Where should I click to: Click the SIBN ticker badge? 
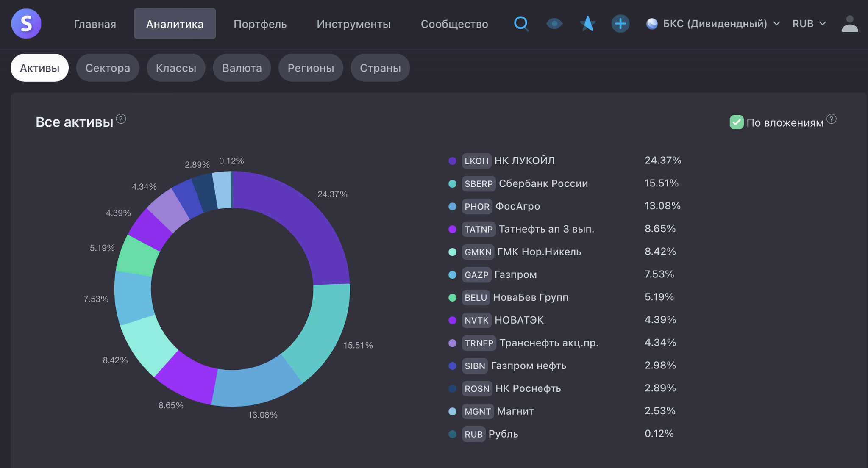[x=475, y=366]
